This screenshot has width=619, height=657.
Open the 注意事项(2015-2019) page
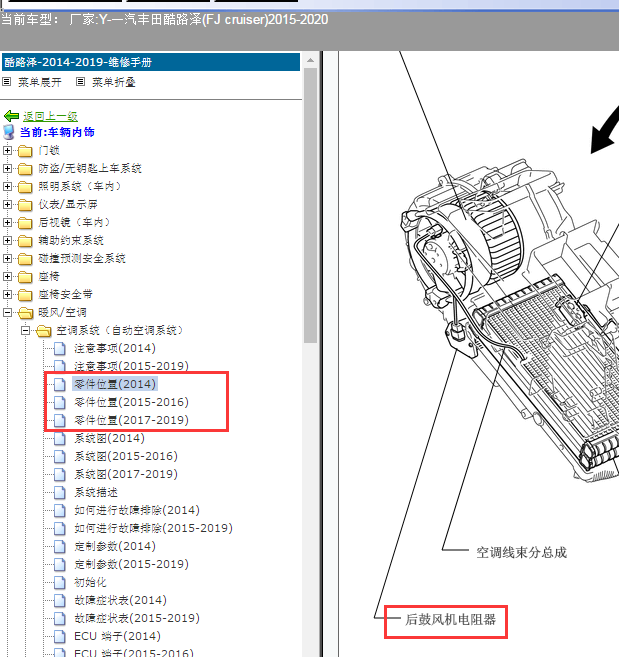(132, 366)
